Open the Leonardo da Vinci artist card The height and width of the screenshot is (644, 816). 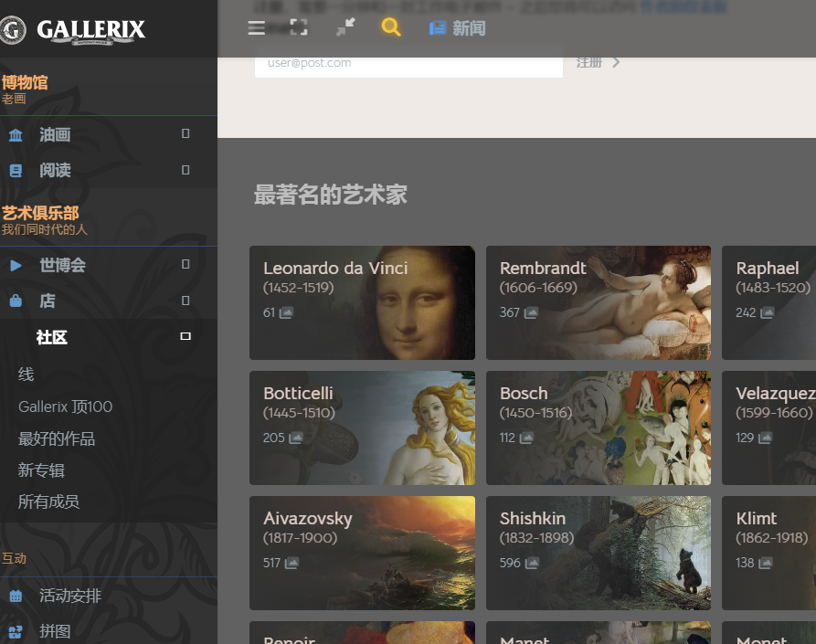(x=362, y=302)
